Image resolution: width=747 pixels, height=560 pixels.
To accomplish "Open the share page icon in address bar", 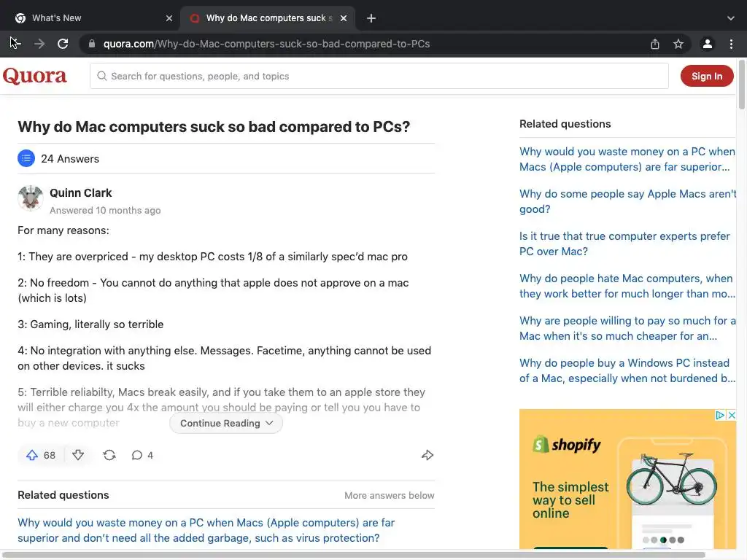I will [655, 44].
